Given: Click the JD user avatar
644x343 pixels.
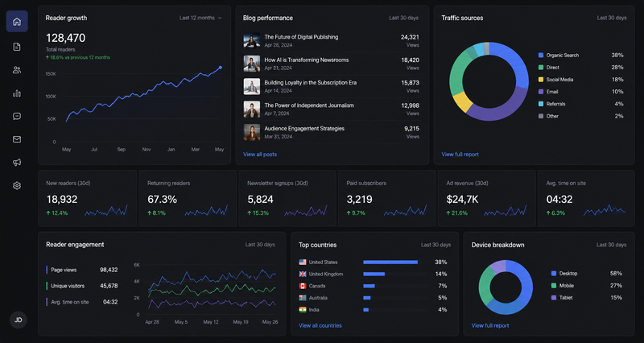Looking at the screenshot, I should (18, 320).
